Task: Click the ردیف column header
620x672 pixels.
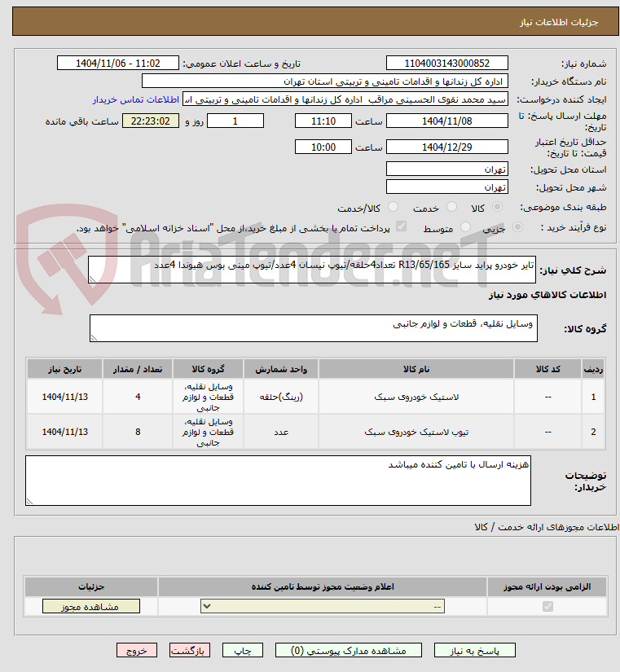Action: [x=593, y=369]
